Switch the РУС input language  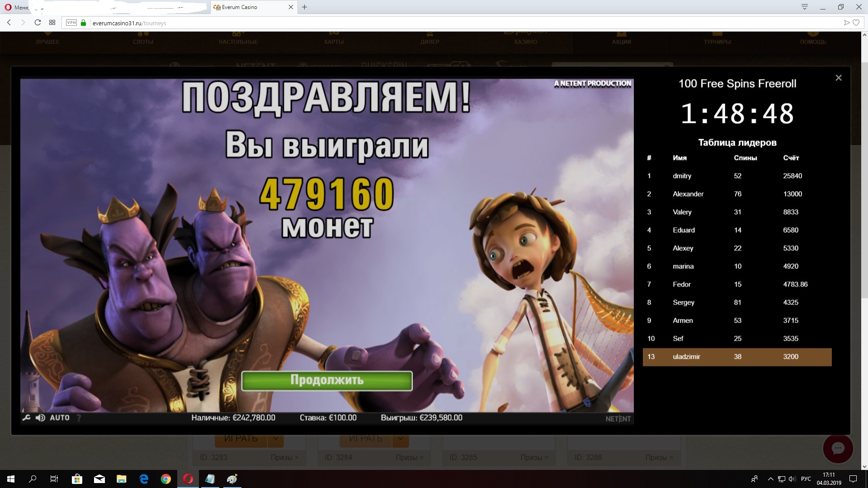tap(806, 479)
